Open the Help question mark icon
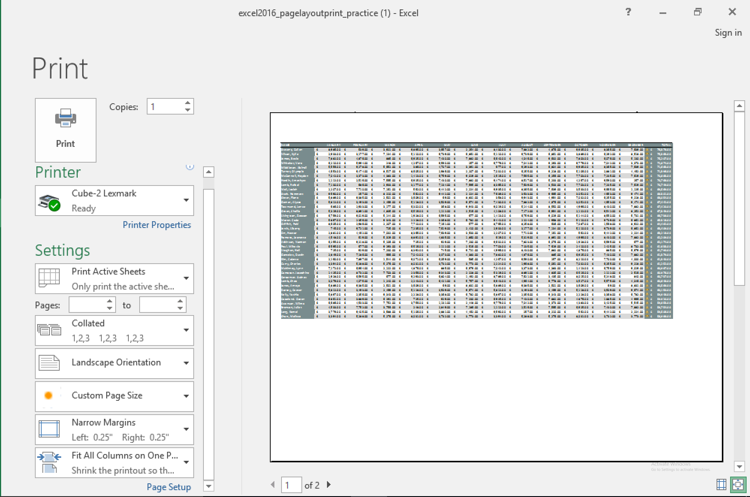Viewport: 750px width, 497px height. (628, 12)
